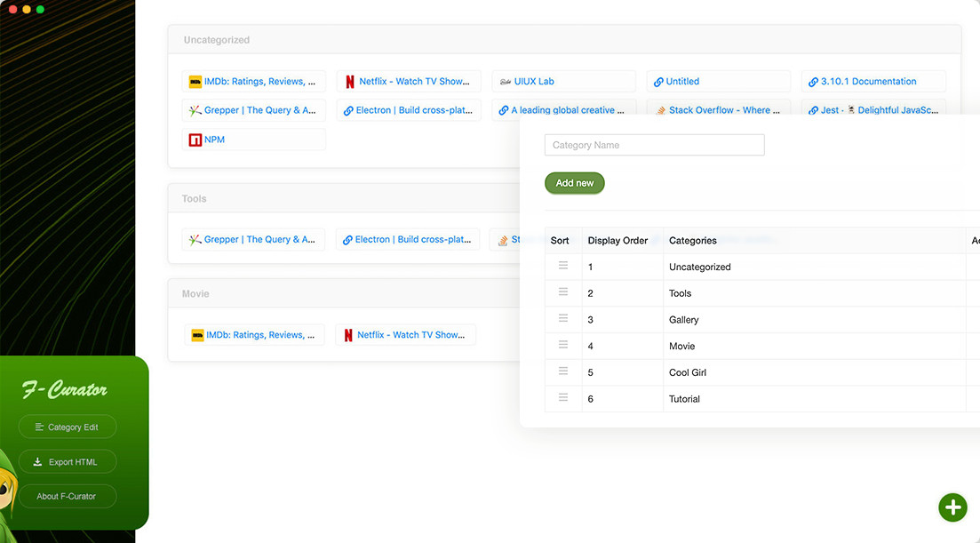The height and width of the screenshot is (543, 980).
Task: Open the Untitled bookmark
Action: [719, 81]
